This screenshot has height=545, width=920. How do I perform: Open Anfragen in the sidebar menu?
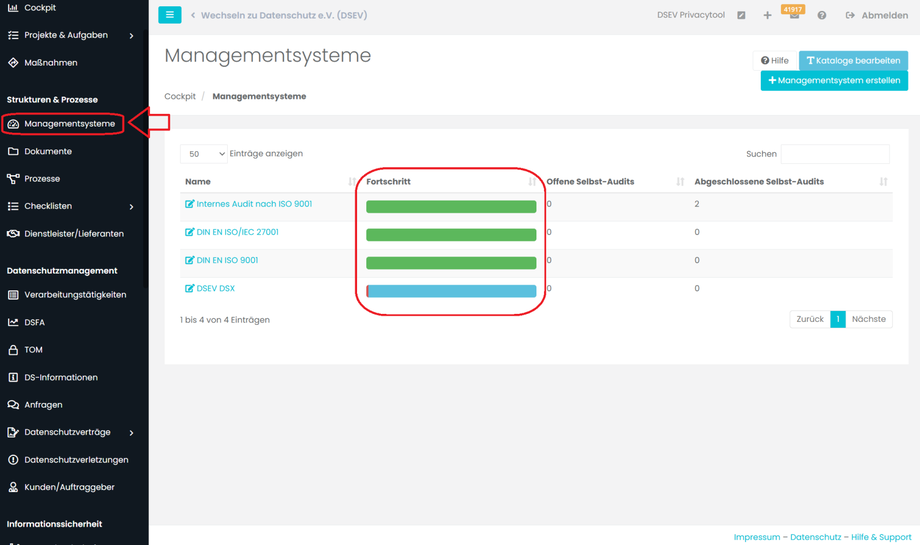(43, 405)
